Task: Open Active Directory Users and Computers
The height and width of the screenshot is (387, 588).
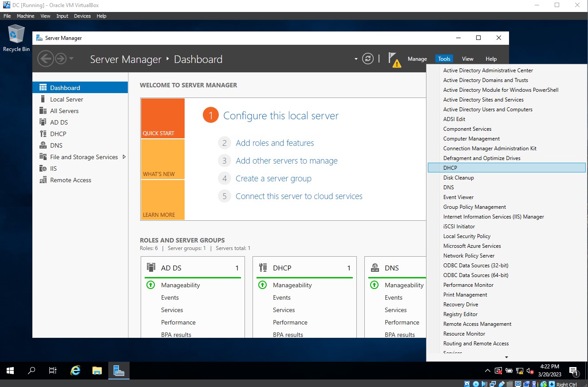Action: (x=506, y=109)
